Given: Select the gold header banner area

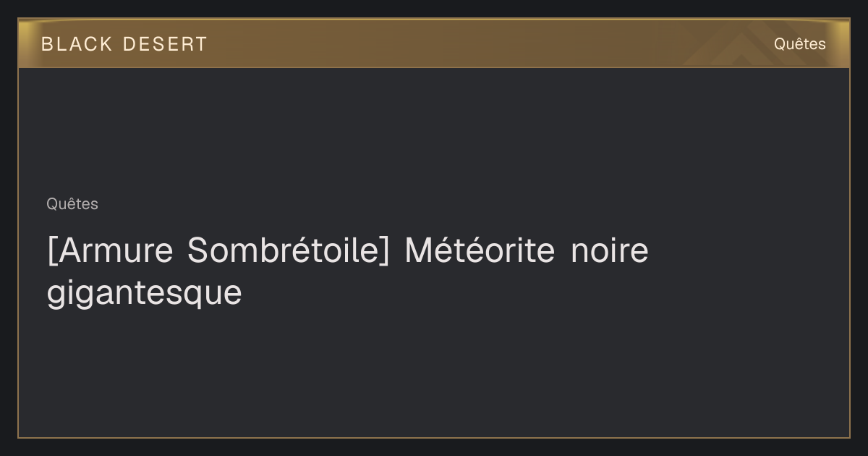Looking at the screenshot, I should point(434,43).
